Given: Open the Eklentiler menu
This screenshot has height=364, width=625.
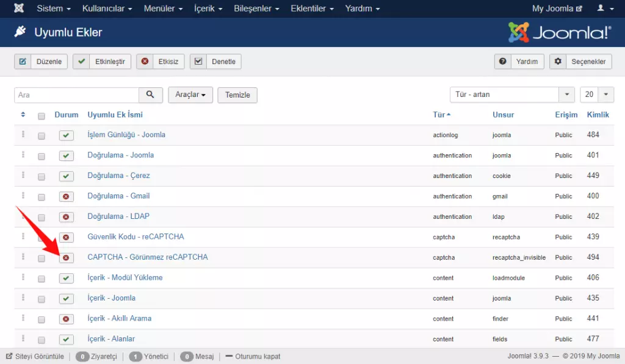Looking at the screenshot, I should click(x=312, y=9).
